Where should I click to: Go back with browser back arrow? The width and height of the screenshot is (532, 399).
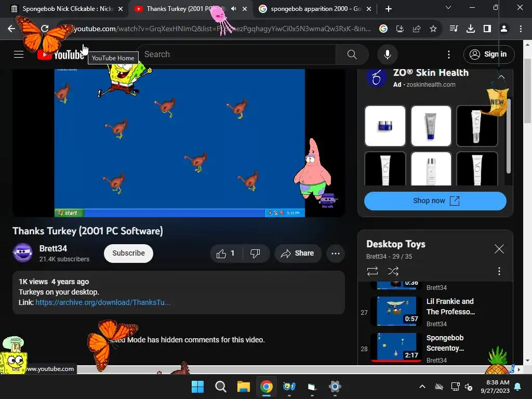(11, 29)
